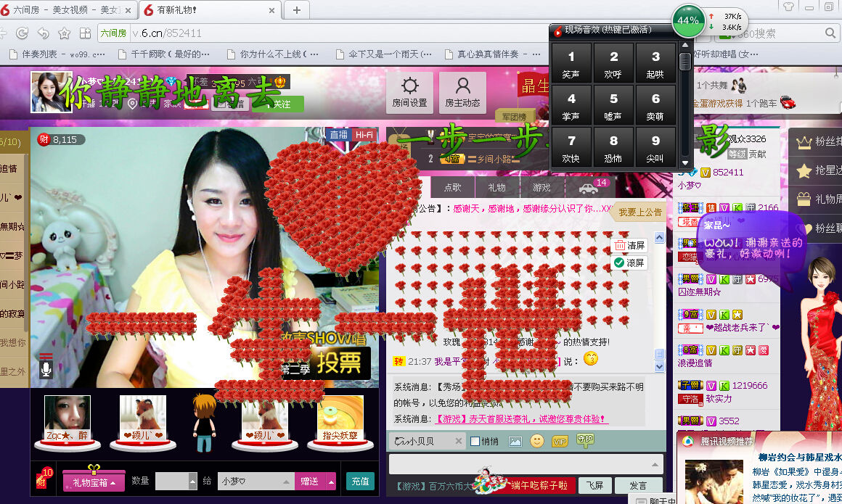Select the Zqc★、醉 avatar thumbnail

(x=67, y=418)
